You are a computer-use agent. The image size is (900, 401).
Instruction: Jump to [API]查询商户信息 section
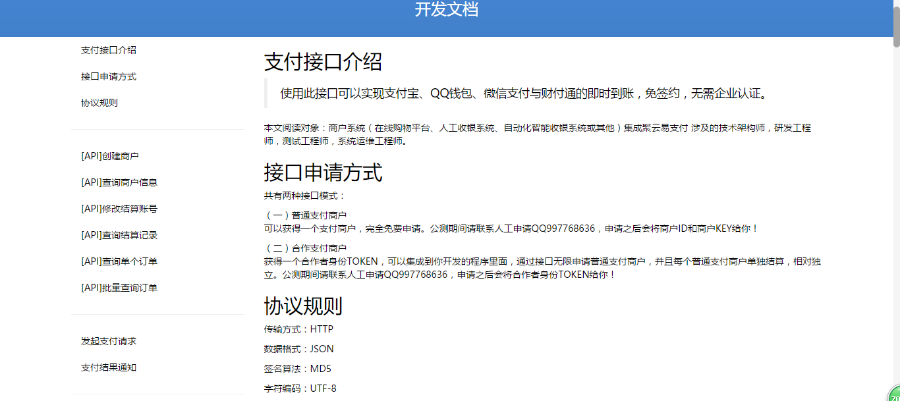[x=119, y=182]
